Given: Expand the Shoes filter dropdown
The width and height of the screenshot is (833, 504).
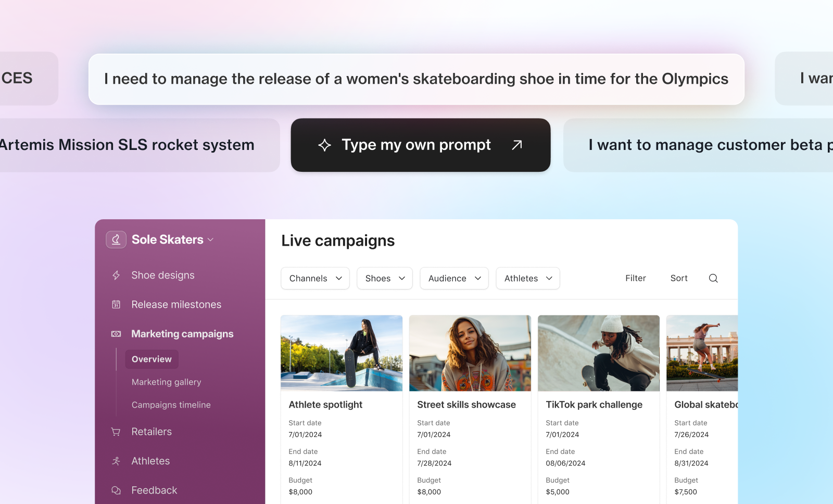Looking at the screenshot, I should click(384, 278).
